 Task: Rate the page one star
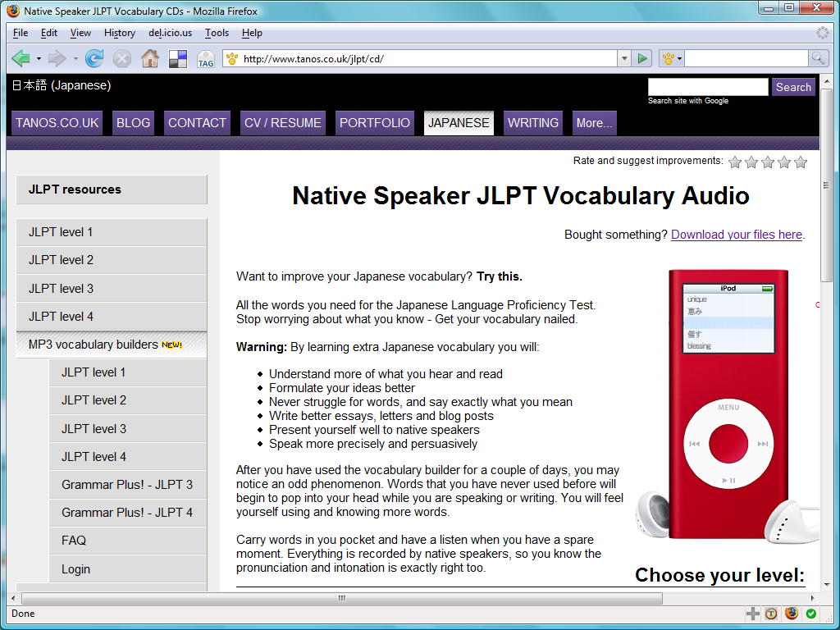tap(735, 162)
